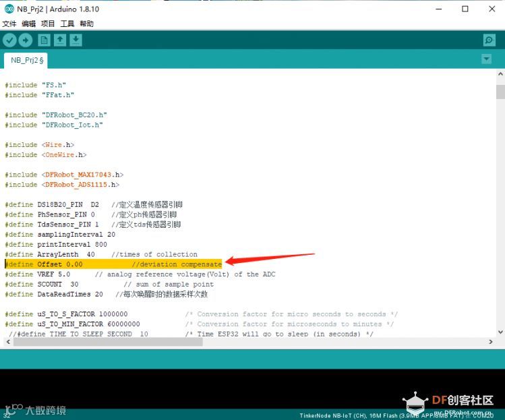Click the analog reference voltage comment
The image size is (505, 420).
point(185,274)
